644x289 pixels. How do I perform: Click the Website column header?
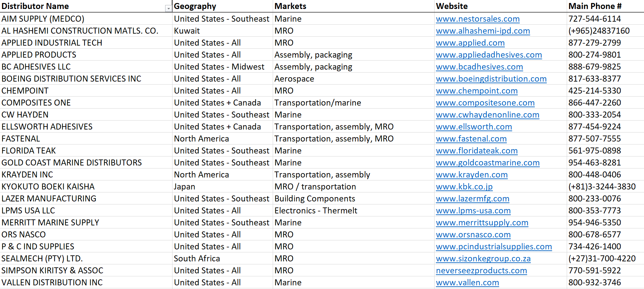[452, 6]
